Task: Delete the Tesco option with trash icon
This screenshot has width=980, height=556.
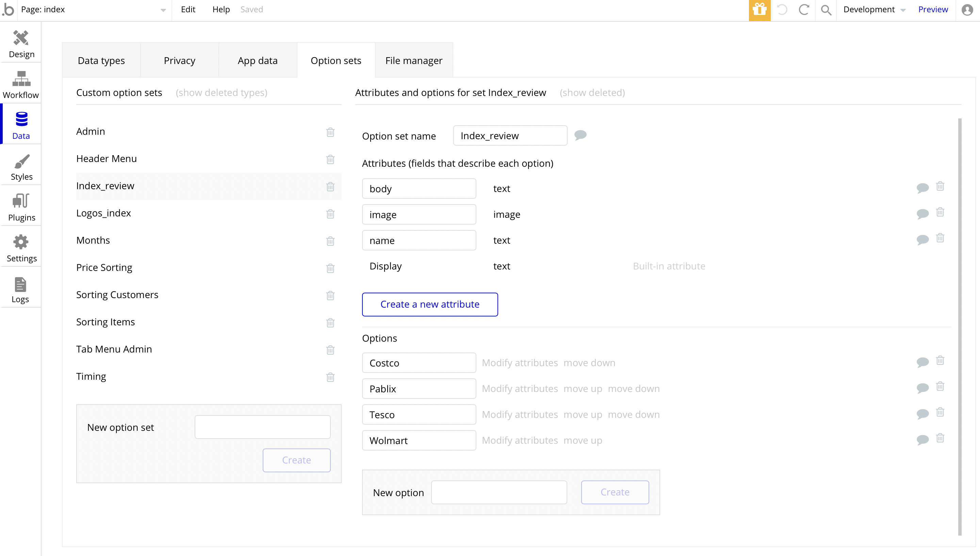Action: 940,412
